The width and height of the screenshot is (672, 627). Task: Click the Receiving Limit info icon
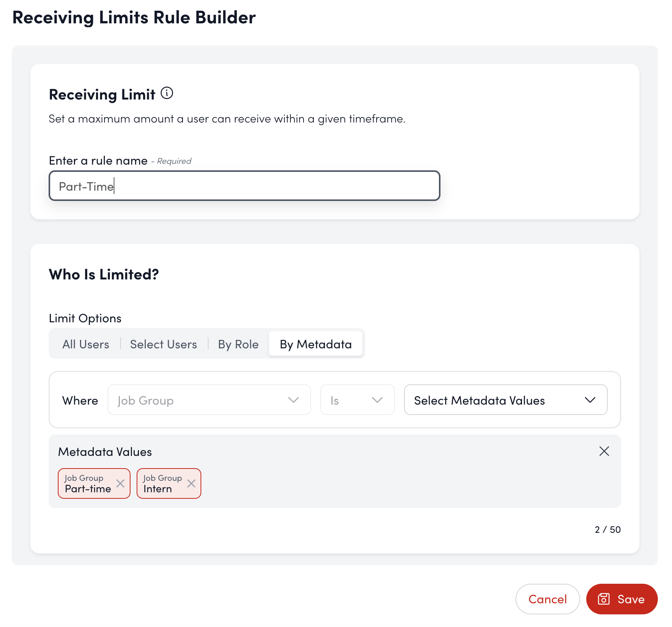[167, 93]
